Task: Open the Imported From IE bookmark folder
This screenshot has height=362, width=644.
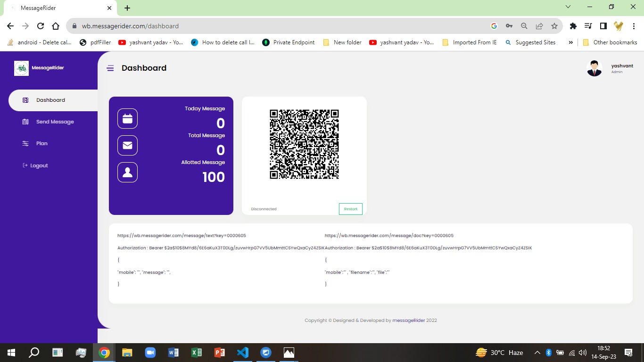Action: (x=469, y=42)
